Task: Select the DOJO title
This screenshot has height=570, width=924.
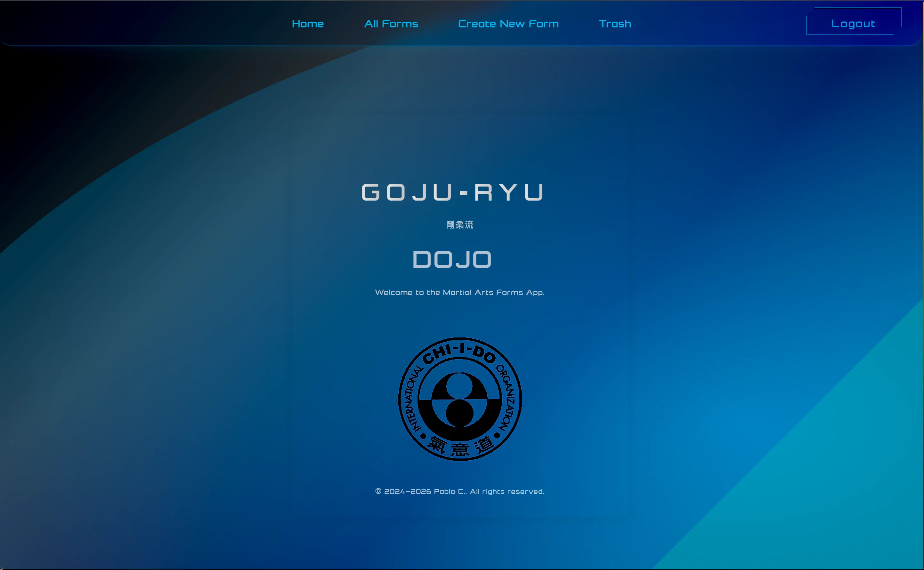Action: pos(452,259)
